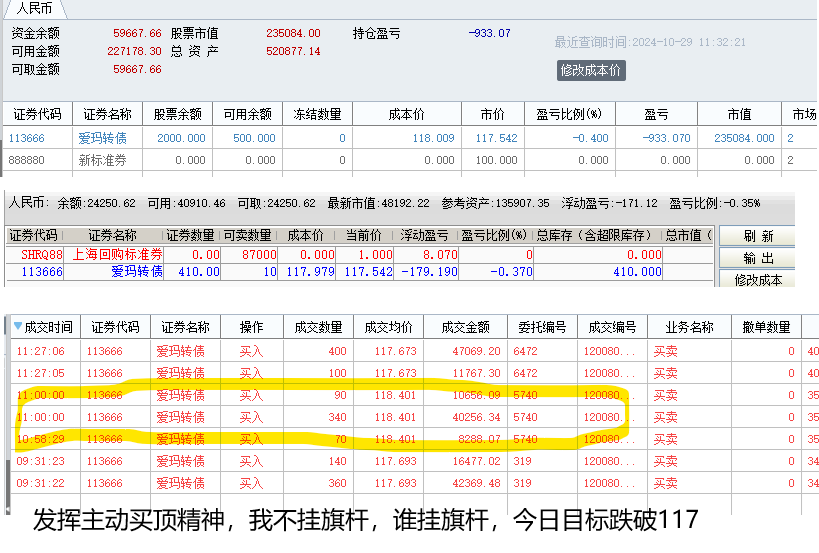Select the 11:27:06 trade record row
The height and width of the screenshot is (553, 819).
point(400,351)
